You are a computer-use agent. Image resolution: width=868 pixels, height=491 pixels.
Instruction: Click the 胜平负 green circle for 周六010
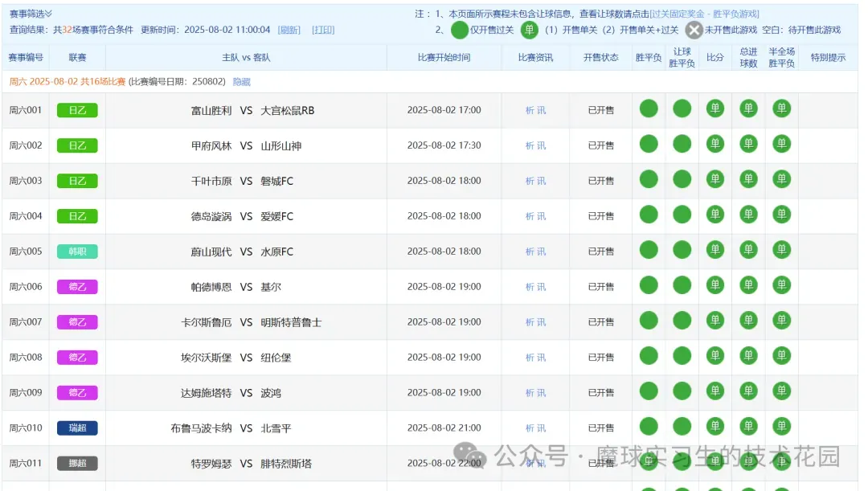(649, 426)
